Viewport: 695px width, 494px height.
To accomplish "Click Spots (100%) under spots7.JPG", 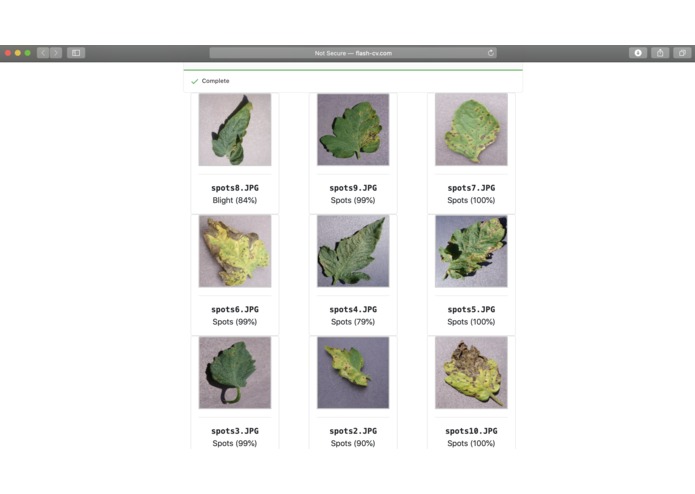I will click(x=471, y=200).
